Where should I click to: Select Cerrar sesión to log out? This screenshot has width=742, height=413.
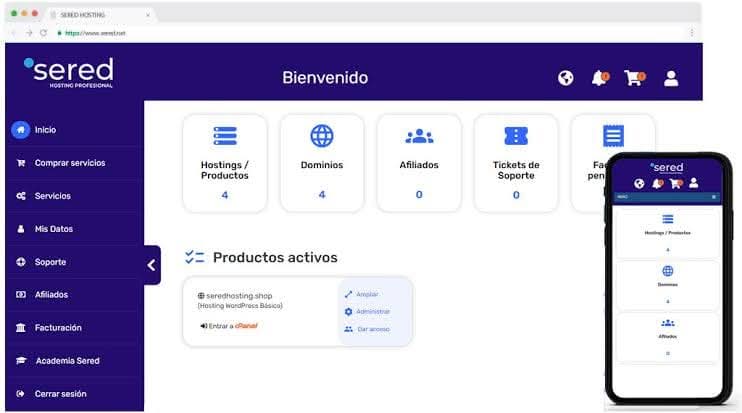coord(61,394)
